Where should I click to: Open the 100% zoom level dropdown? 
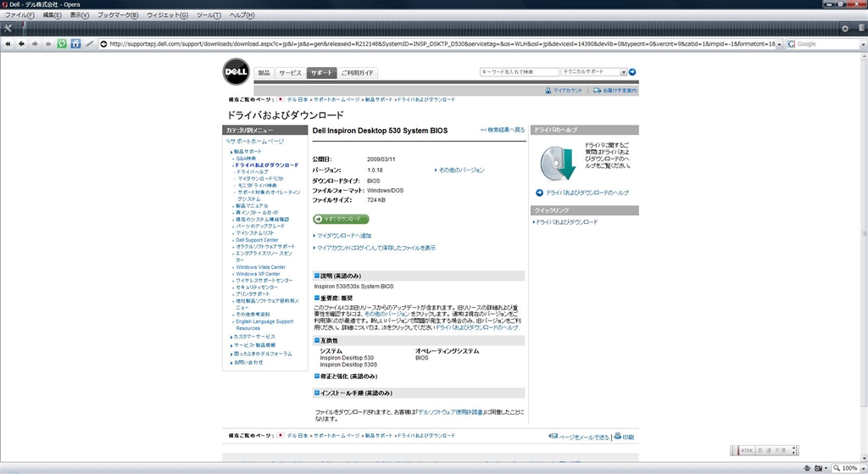pyautogui.click(x=862, y=468)
